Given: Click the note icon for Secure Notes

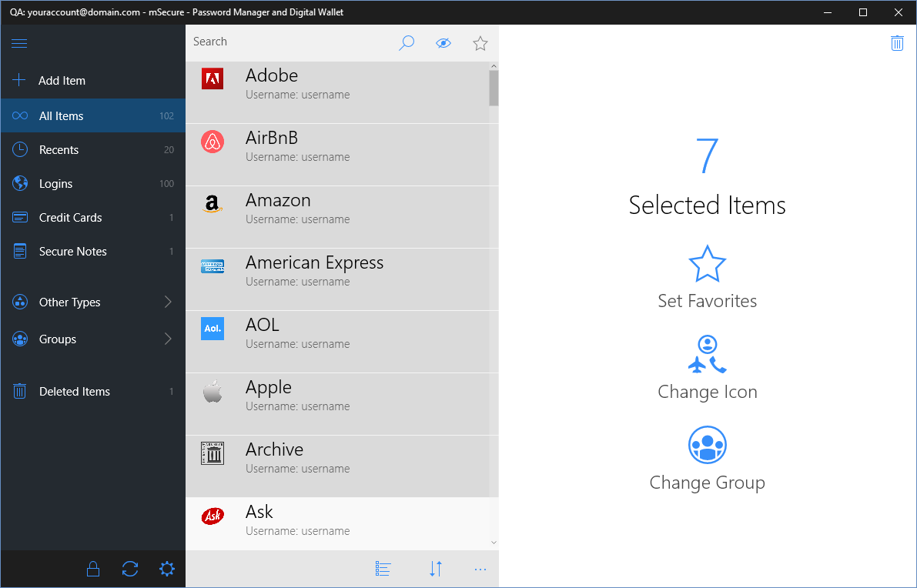Looking at the screenshot, I should coord(20,252).
